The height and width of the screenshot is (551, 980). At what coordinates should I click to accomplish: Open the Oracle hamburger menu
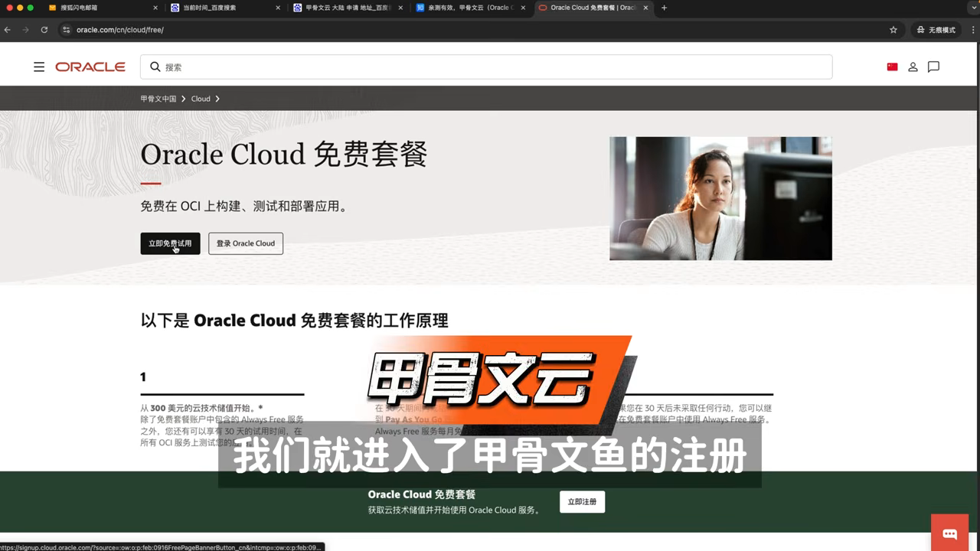tap(39, 67)
